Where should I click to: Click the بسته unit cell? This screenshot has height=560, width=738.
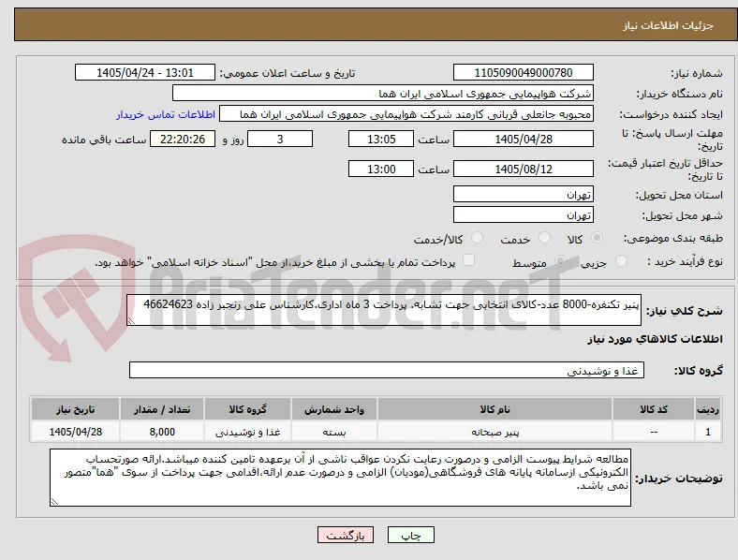(x=334, y=432)
